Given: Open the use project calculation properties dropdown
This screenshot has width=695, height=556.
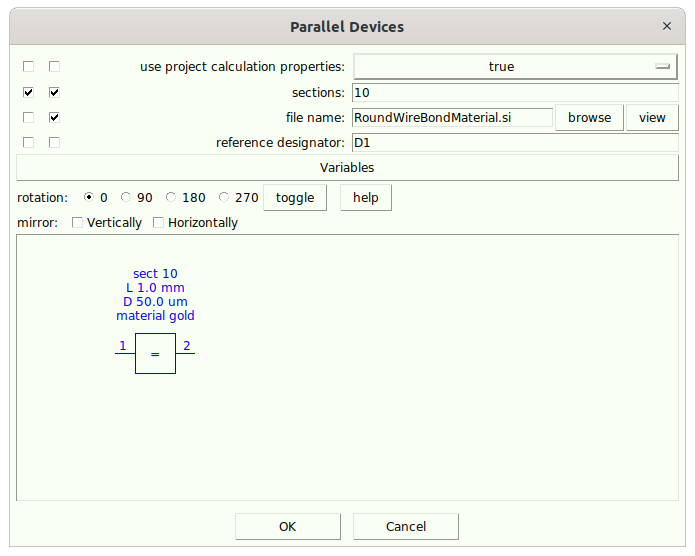Looking at the screenshot, I should pyautogui.click(x=515, y=67).
